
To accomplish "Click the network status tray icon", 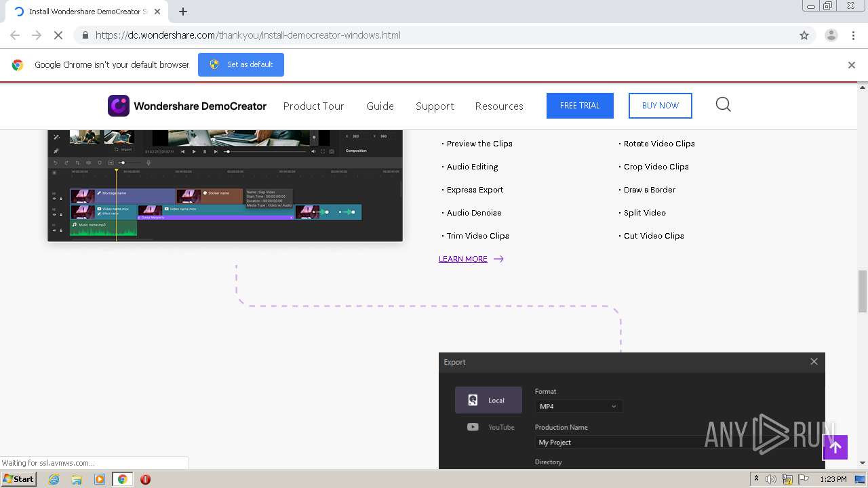I will point(787,479).
